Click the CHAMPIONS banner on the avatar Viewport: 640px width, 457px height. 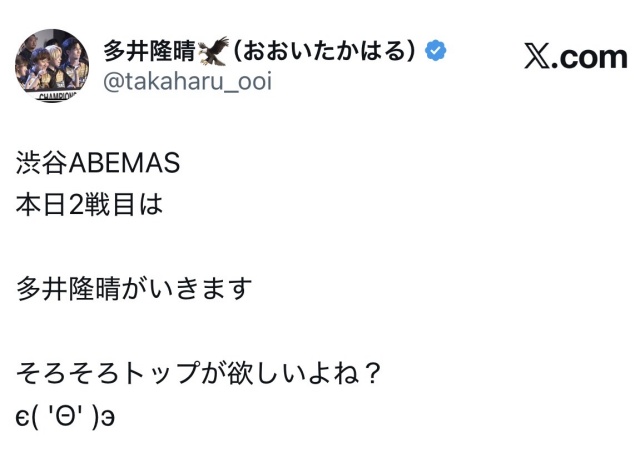click(50, 96)
